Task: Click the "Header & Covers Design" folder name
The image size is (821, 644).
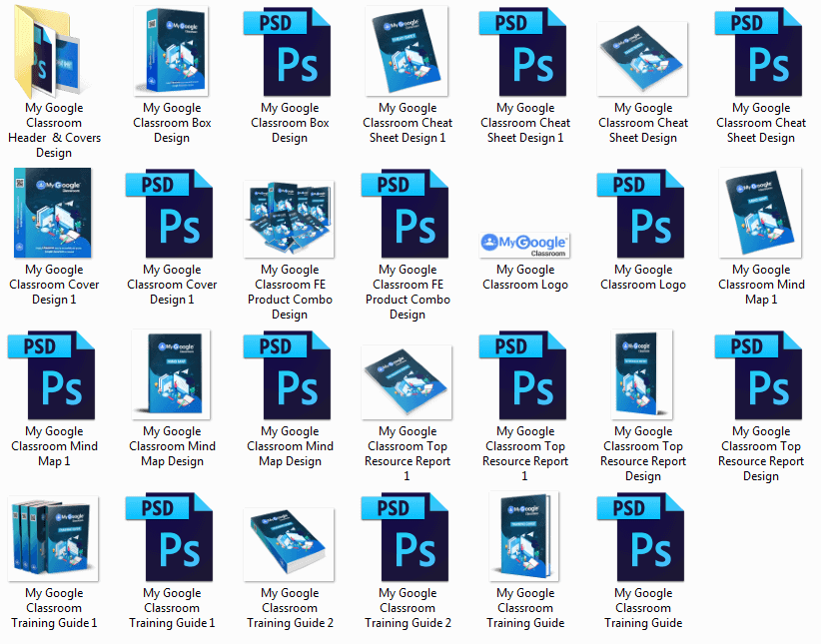Action: [54, 131]
